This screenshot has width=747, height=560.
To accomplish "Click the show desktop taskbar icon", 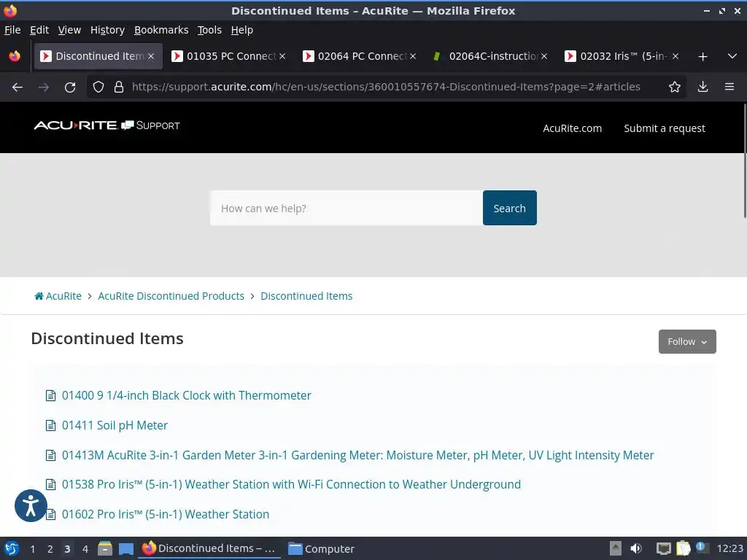I will pos(125,548).
